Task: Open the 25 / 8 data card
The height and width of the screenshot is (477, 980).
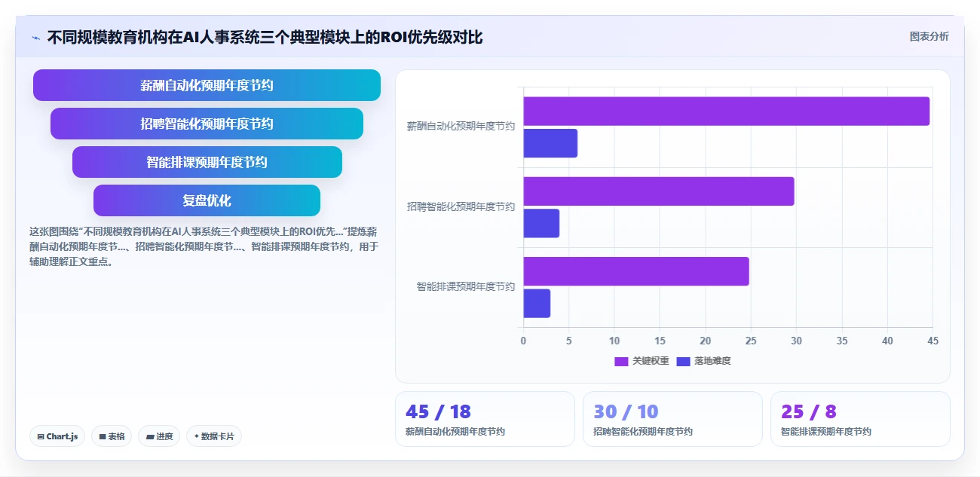Action: 860,419
